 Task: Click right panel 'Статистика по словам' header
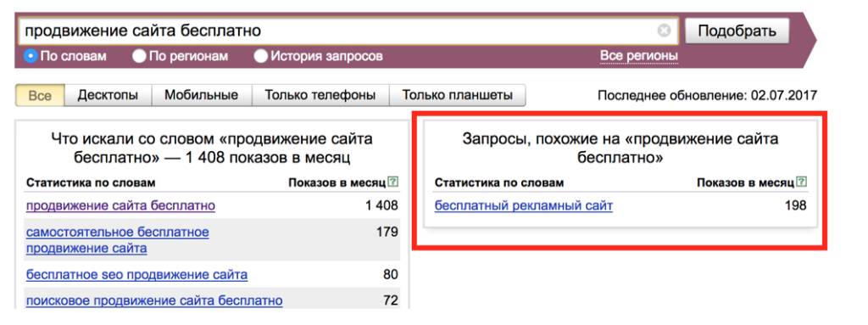point(499,182)
